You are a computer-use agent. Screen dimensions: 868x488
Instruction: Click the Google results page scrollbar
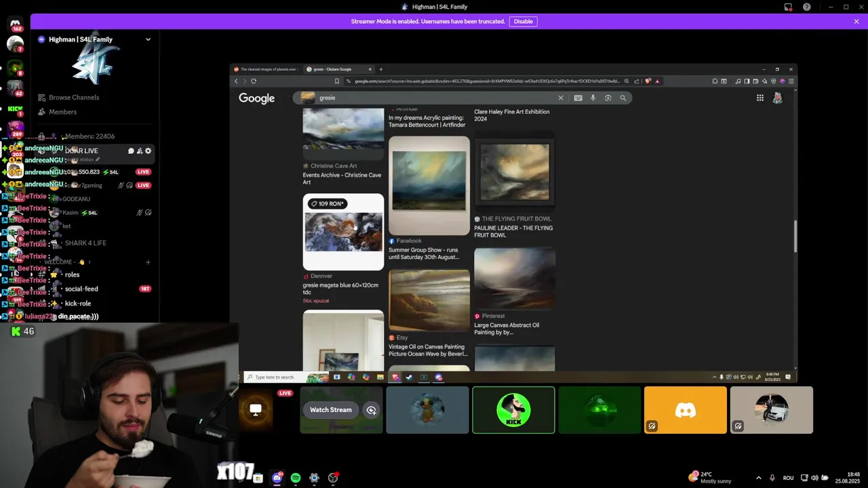[795, 236]
